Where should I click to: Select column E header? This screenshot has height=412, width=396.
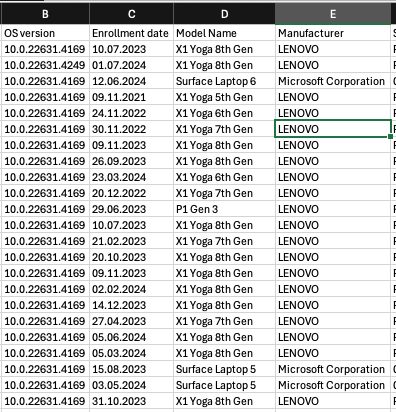333,14
